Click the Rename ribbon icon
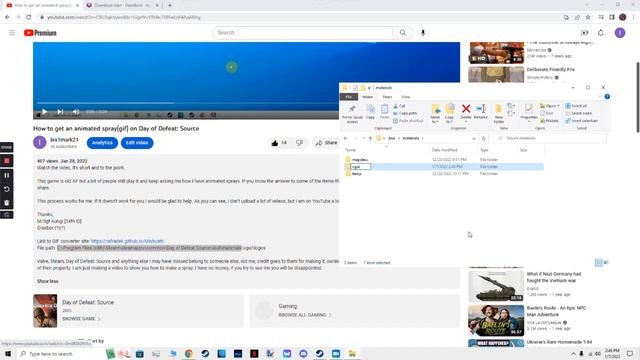 pos(481,111)
